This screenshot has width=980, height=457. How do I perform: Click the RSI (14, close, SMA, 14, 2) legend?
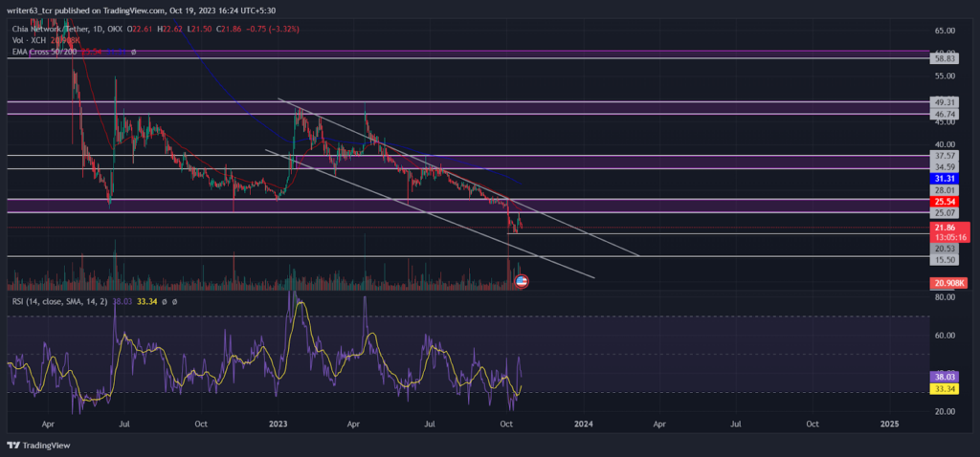60,301
